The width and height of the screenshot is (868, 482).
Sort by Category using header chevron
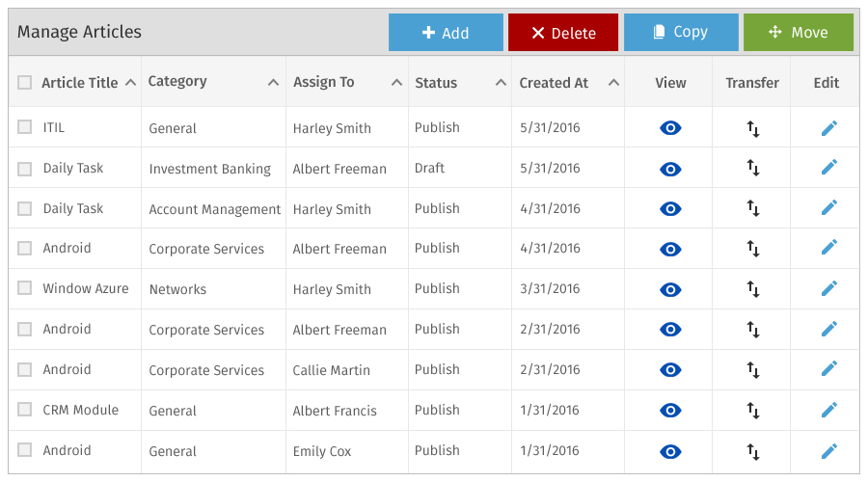(x=273, y=83)
